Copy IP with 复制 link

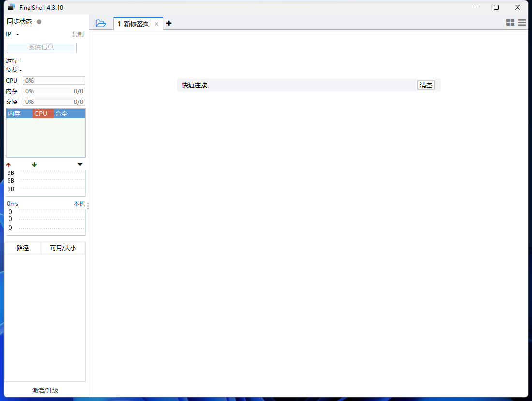coord(78,34)
